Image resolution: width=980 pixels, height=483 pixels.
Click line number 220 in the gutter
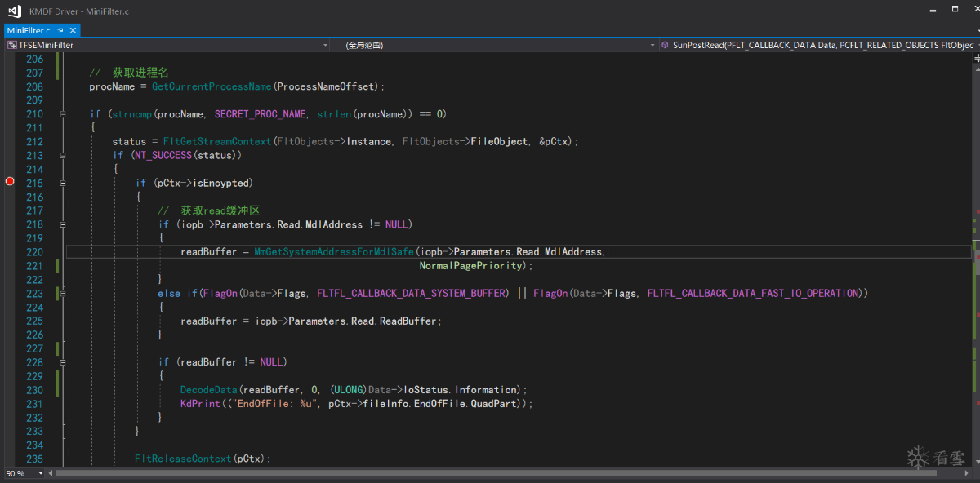tap(34, 252)
